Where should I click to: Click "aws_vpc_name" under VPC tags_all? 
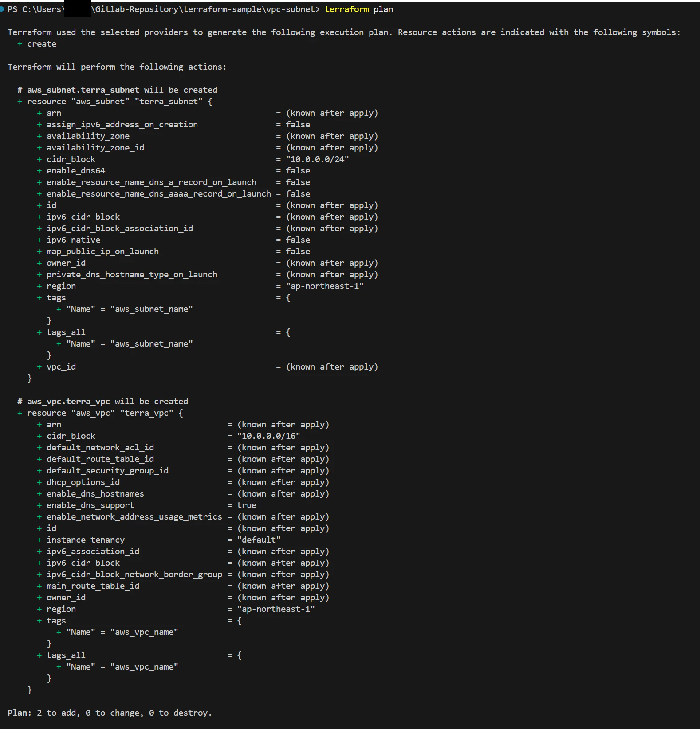tap(144, 667)
